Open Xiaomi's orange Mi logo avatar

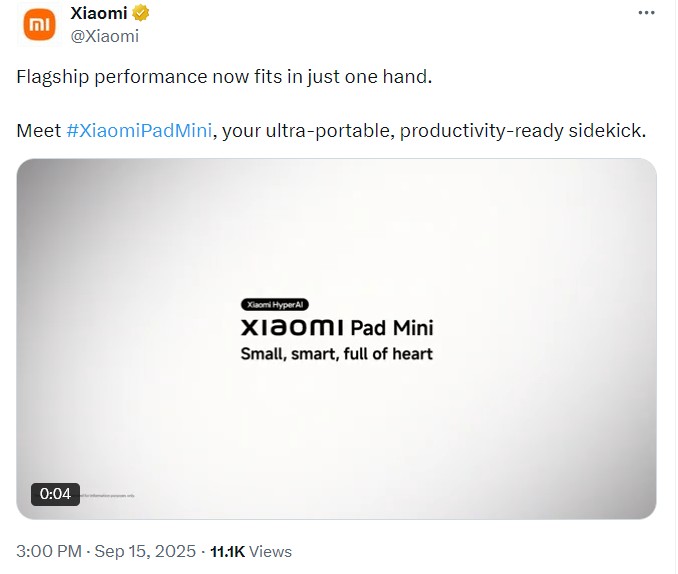tap(39, 25)
